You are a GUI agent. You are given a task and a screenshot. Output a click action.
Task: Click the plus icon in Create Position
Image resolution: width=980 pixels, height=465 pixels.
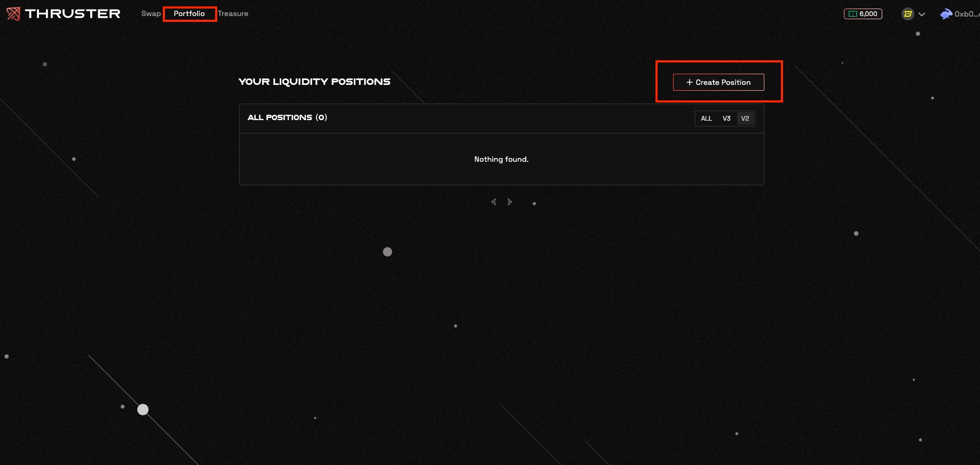(x=689, y=82)
